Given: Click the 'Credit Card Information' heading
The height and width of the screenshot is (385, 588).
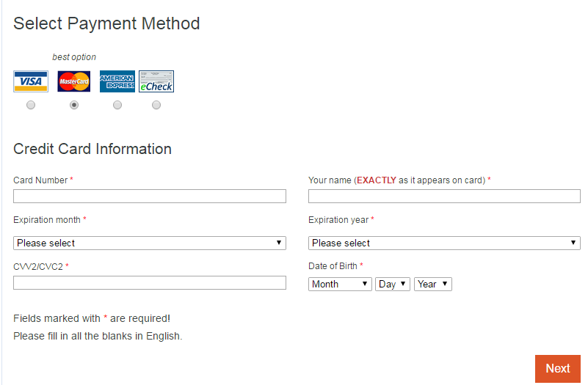Looking at the screenshot, I should tap(92, 149).
